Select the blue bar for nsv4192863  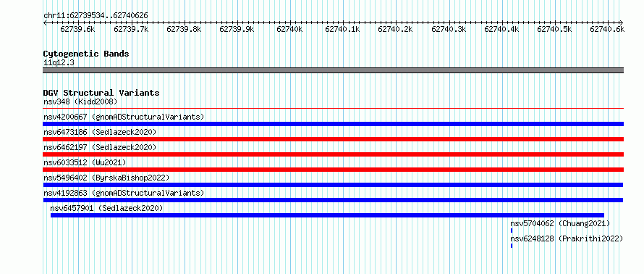tap(333, 200)
